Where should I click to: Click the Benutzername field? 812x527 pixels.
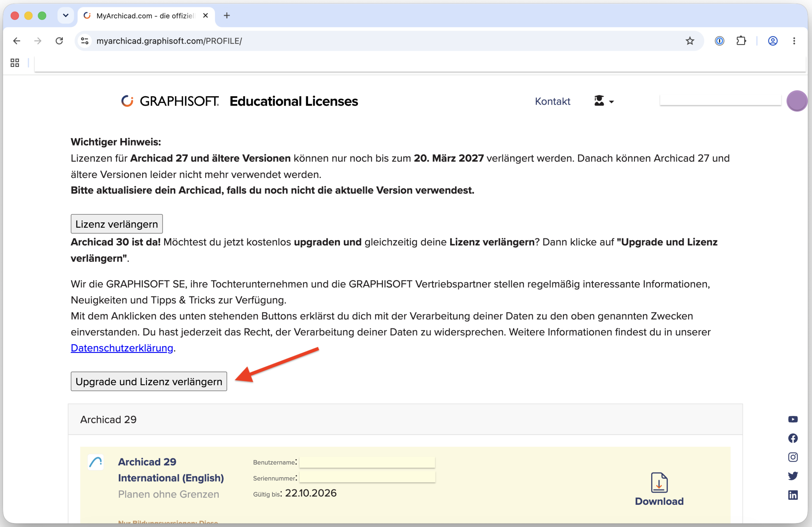(x=367, y=462)
